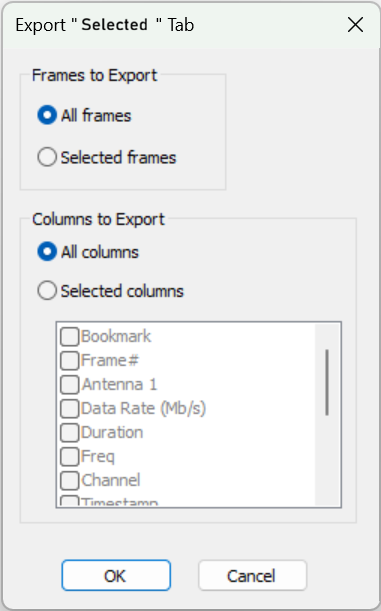The width and height of the screenshot is (381, 611).
Task: Enable the Antenna 1 checkbox
Action: pyautogui.click(x=70, y=385)
